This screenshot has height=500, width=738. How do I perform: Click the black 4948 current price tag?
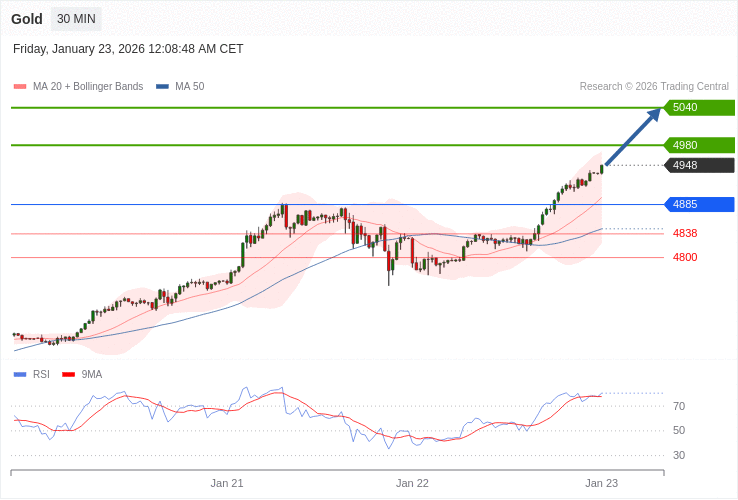tap(699, 165)
